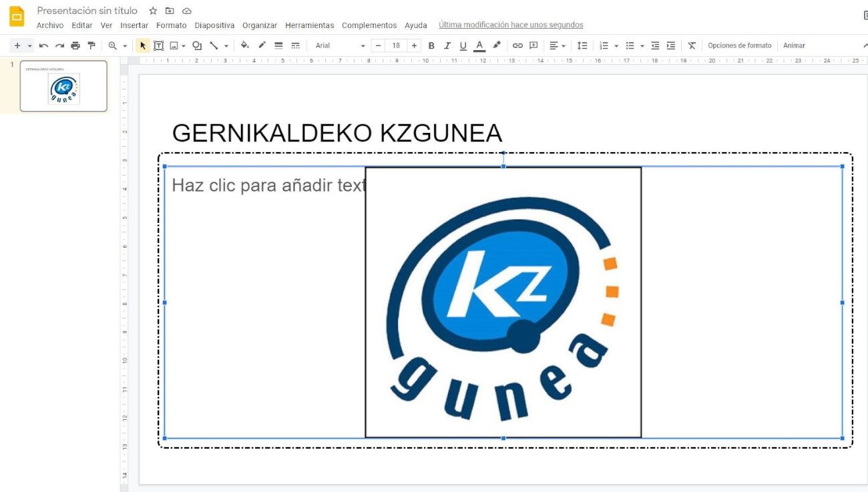The height and width of the screenshot is (492, 868).
Task: Open the highlight color marker
Action: (496, 45)
